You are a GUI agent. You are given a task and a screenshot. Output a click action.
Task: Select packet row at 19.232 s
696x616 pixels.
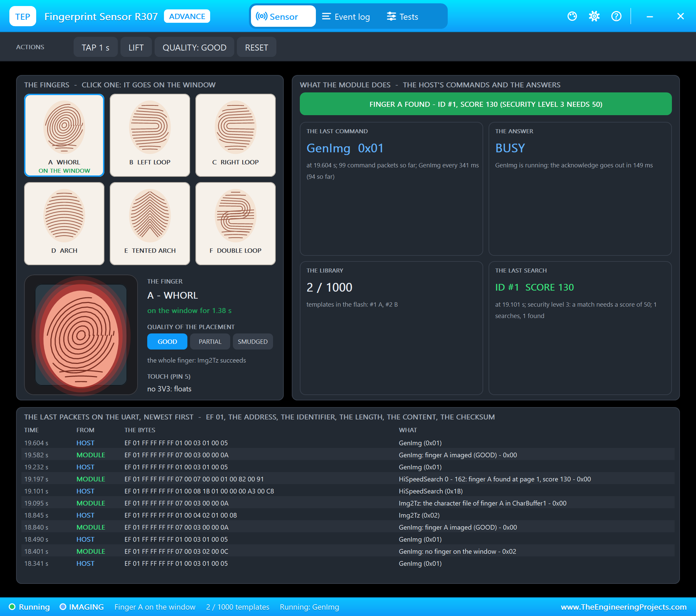pyautogui.click(x=348, y=467)
